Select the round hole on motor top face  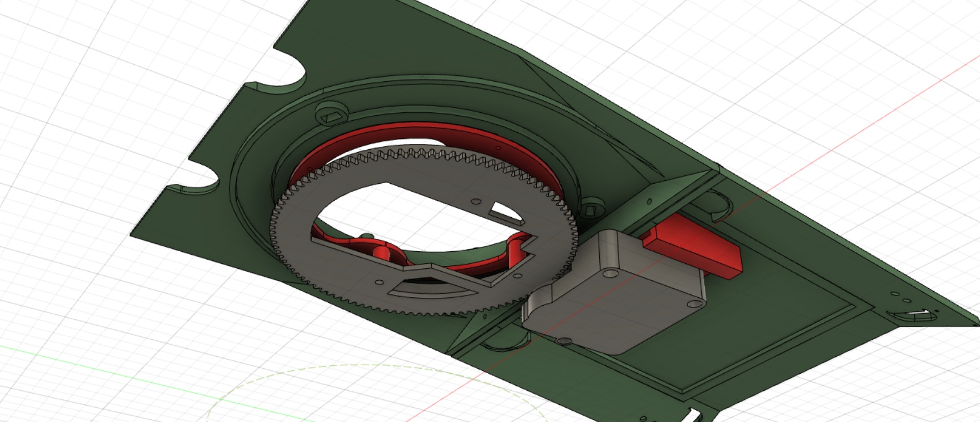[x=611, y=273]
